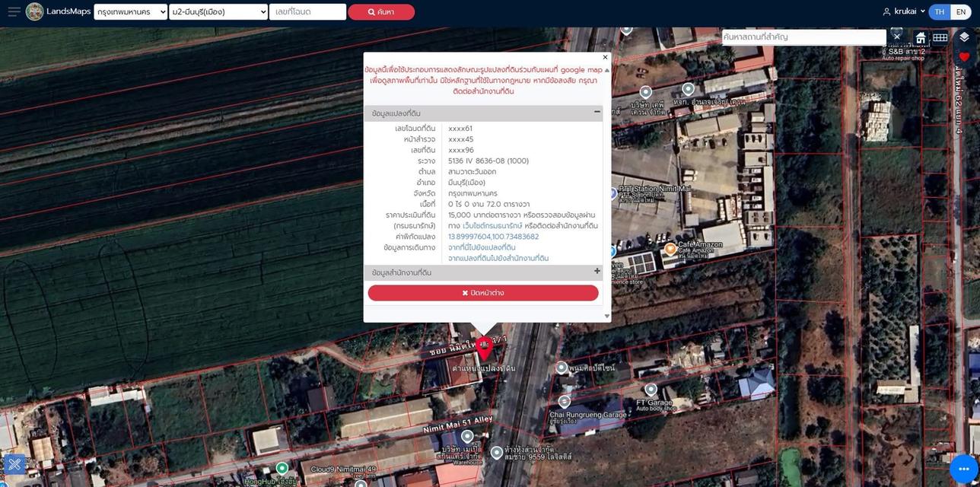Click the red heart favorites icon
Image resolution: width=980 pixels, height=487 pixels.
[964, 57]
